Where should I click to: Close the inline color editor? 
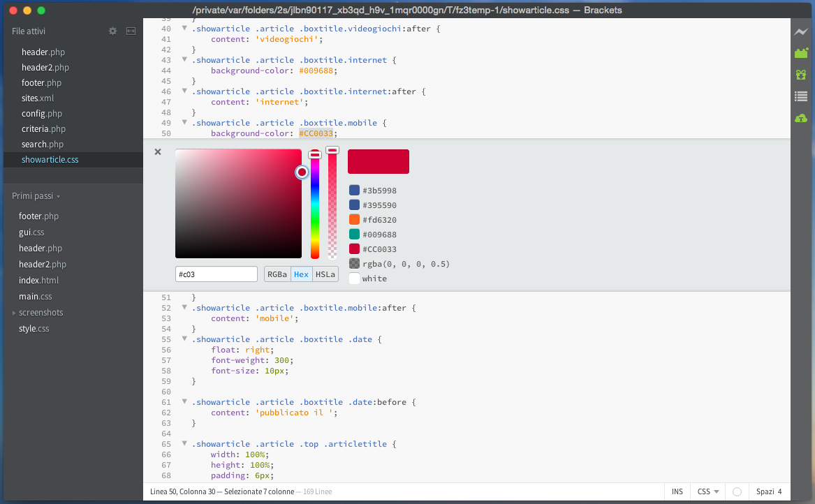pos(158,151)
